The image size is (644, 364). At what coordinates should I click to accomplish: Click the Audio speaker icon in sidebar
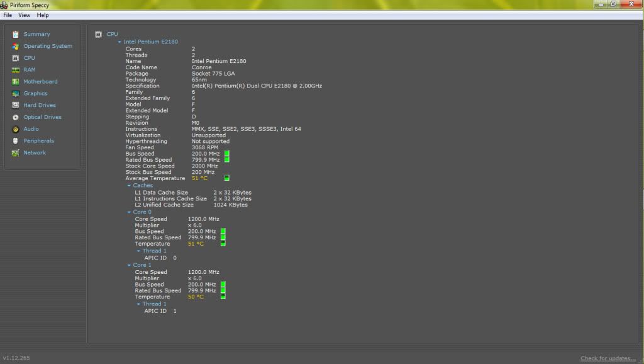(16, 129)
